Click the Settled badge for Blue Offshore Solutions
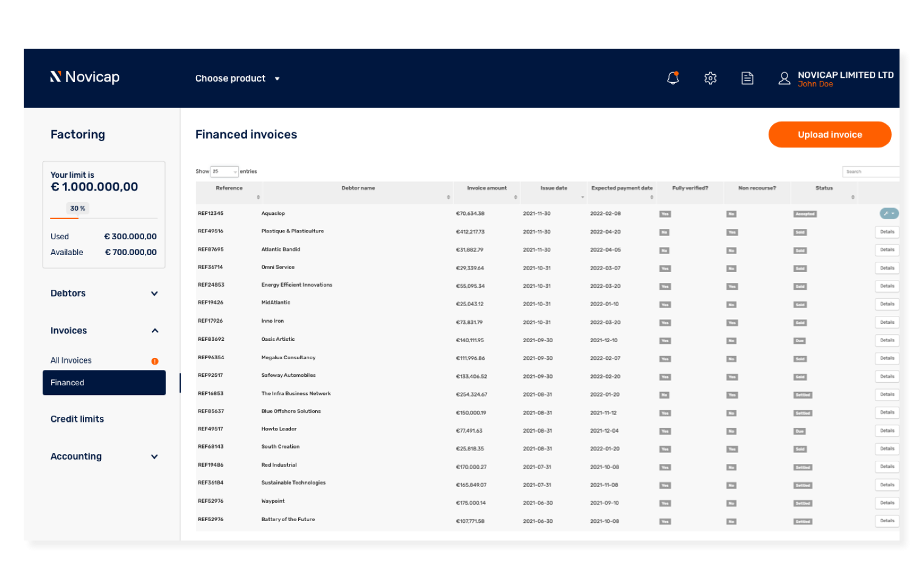The image size is (919, 588). click(x=803, y=413)
